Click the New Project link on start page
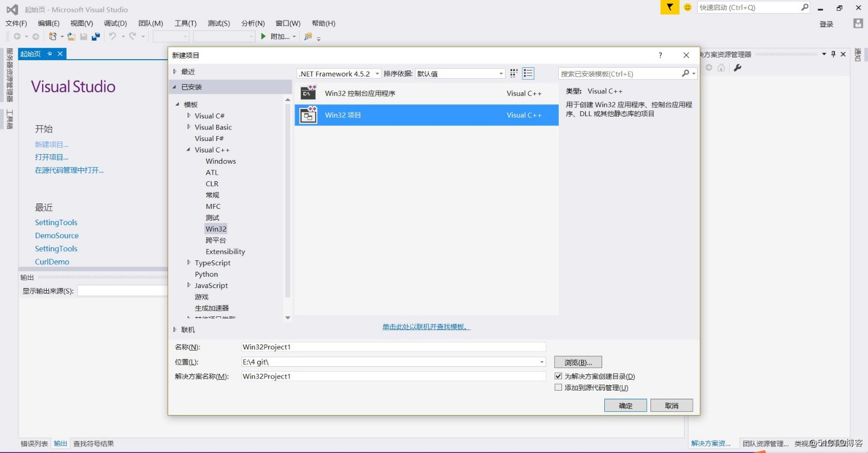 tap(52, 144)
